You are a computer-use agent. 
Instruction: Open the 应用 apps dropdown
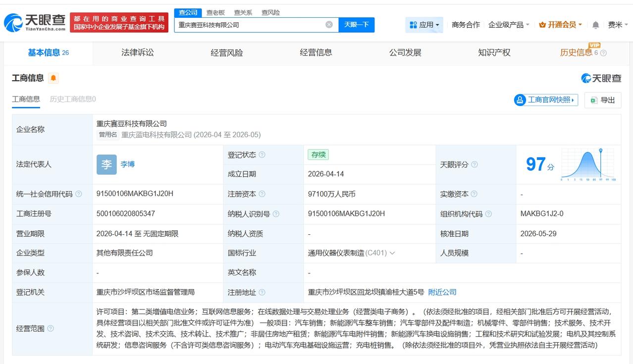click(x=424, y=25)
